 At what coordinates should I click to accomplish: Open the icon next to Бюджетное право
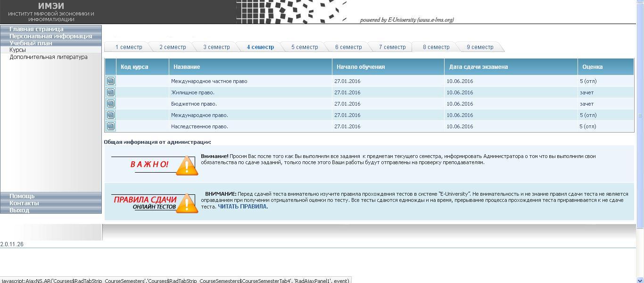tap(110, 104)
